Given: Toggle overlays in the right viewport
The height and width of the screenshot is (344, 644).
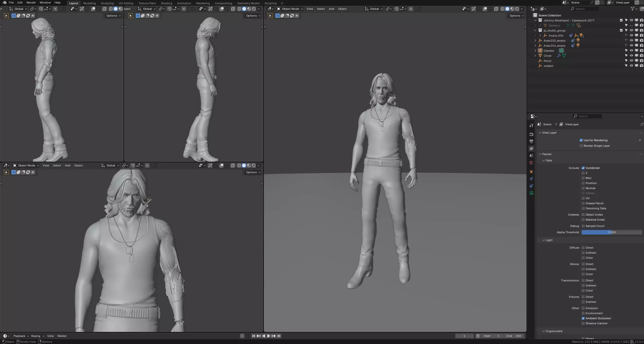Looking at the screenshot, I should tap(485, 9).
